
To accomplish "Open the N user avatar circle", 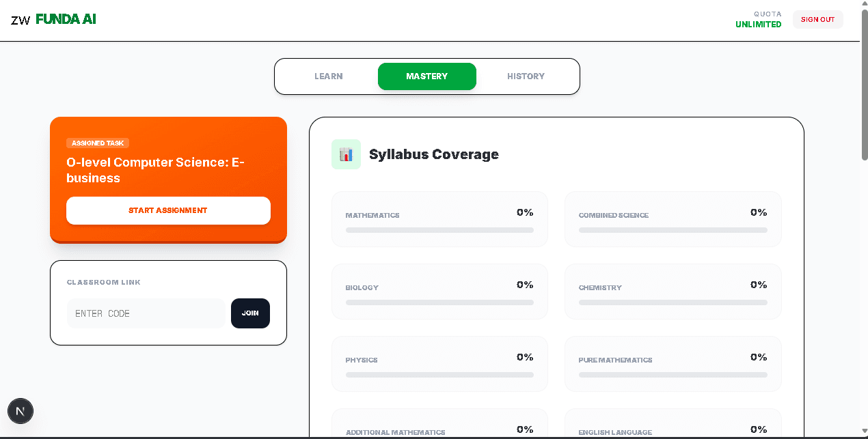I will 20,410.
